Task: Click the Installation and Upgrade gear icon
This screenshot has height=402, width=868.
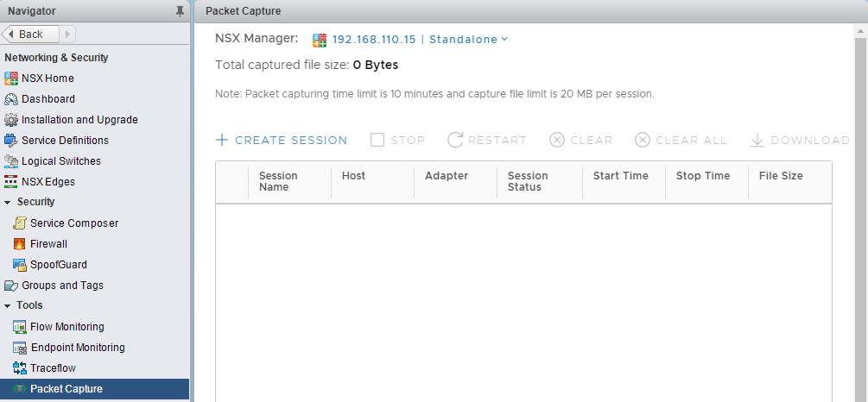Action: click(x=11, y=120)
